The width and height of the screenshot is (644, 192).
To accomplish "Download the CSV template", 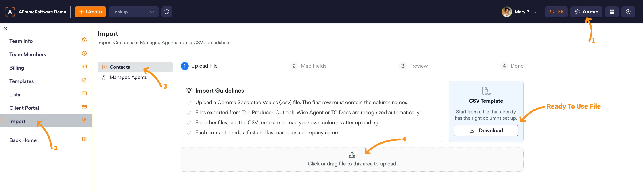I will click(486, 131).
